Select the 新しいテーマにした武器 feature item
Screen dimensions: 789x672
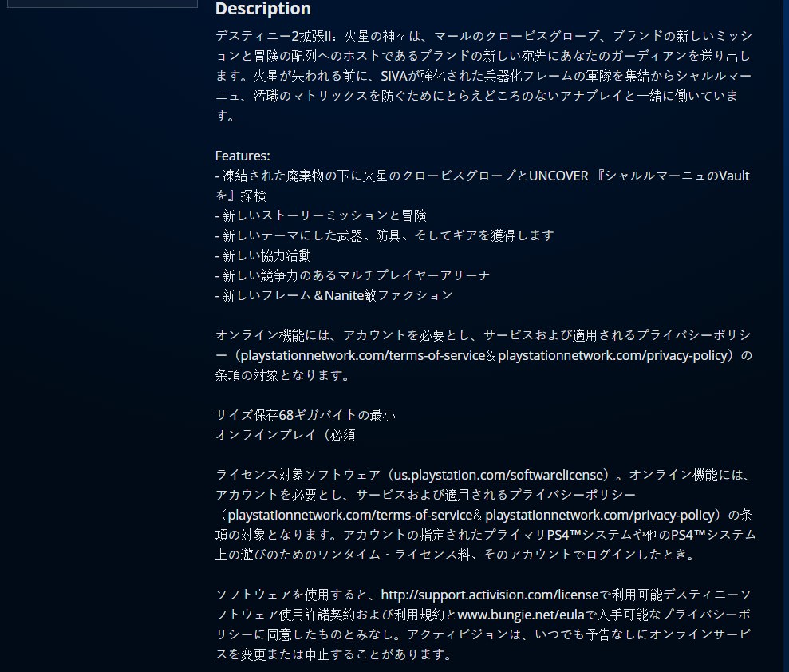(385, 235)
